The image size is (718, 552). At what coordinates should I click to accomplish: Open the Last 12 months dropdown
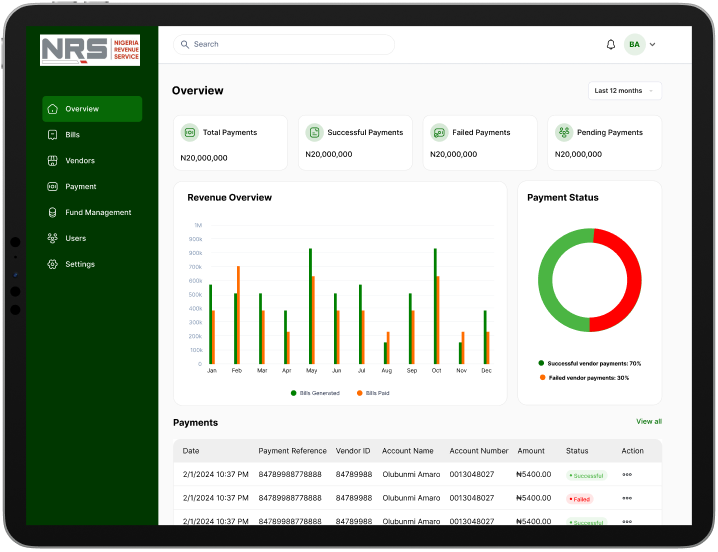tap(625, 91)
